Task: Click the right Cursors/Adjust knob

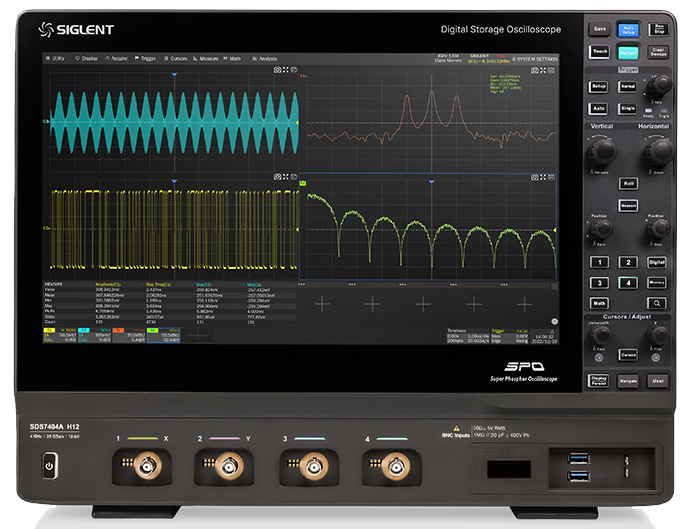Action: (658, 335)
